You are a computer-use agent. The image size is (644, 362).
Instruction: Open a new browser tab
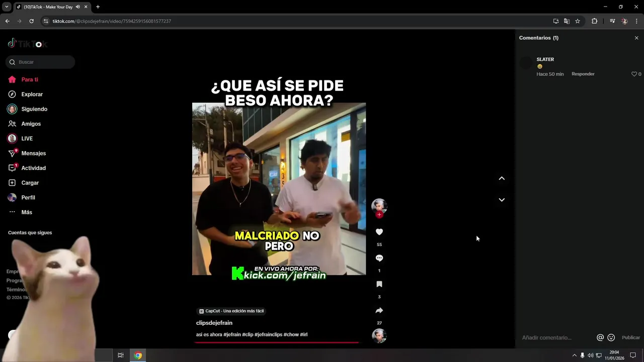(98, 7)
